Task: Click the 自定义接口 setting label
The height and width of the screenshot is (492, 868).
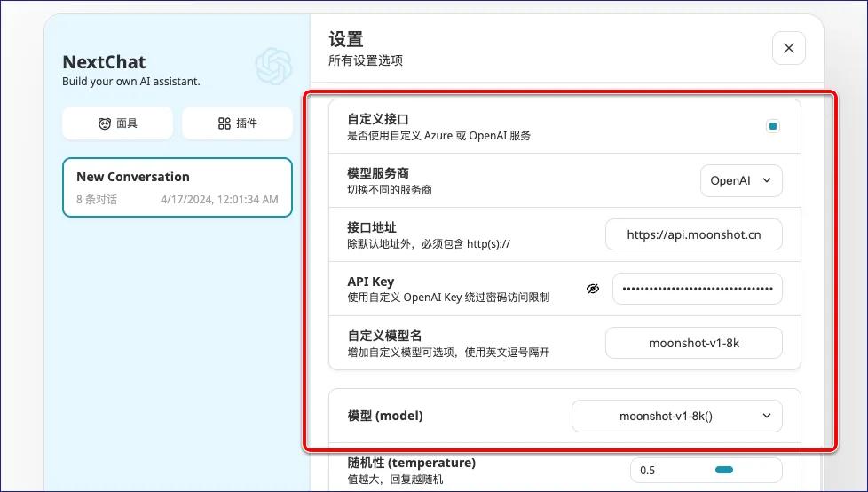Action: pos(378,119)
